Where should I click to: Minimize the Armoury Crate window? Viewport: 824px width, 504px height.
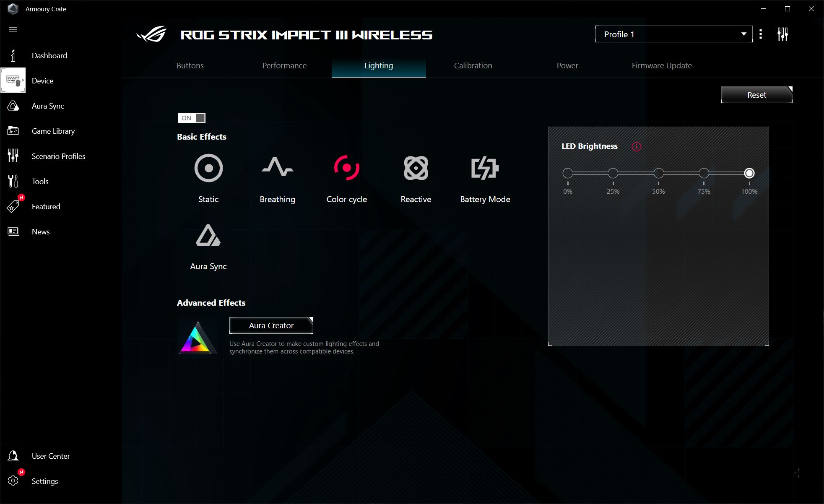(x=764, y=9)
